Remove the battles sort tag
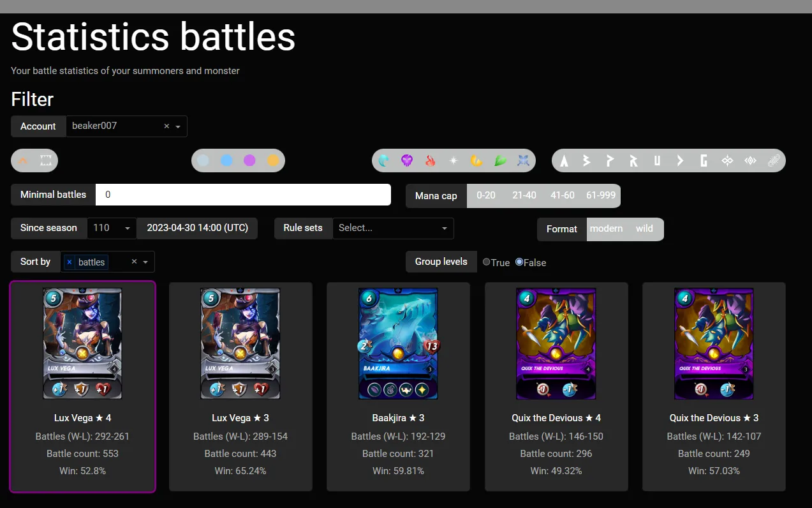 (70, 262)
